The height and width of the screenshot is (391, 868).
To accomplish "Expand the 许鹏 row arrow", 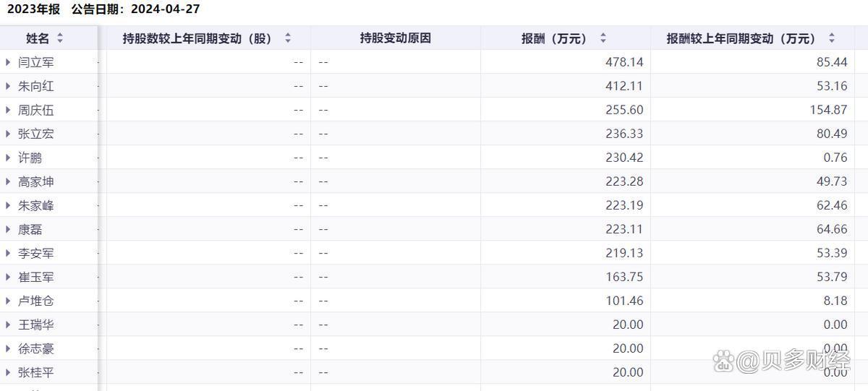I will [8, 158].
